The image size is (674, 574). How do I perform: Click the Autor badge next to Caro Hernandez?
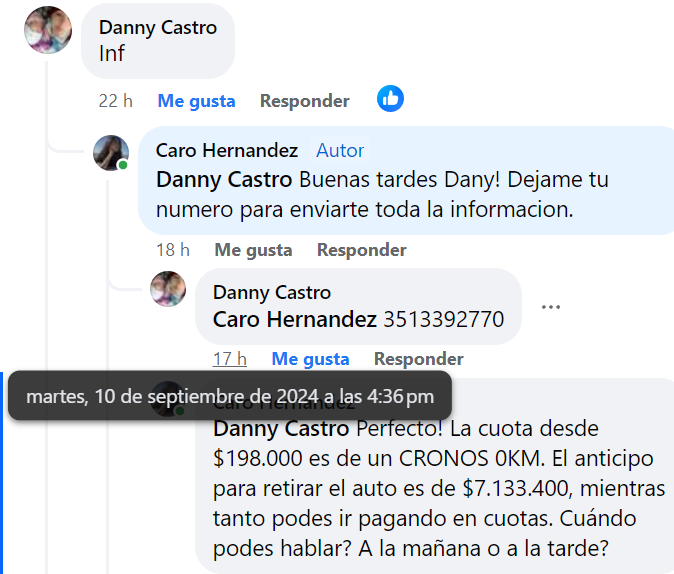tap(340, 151)
